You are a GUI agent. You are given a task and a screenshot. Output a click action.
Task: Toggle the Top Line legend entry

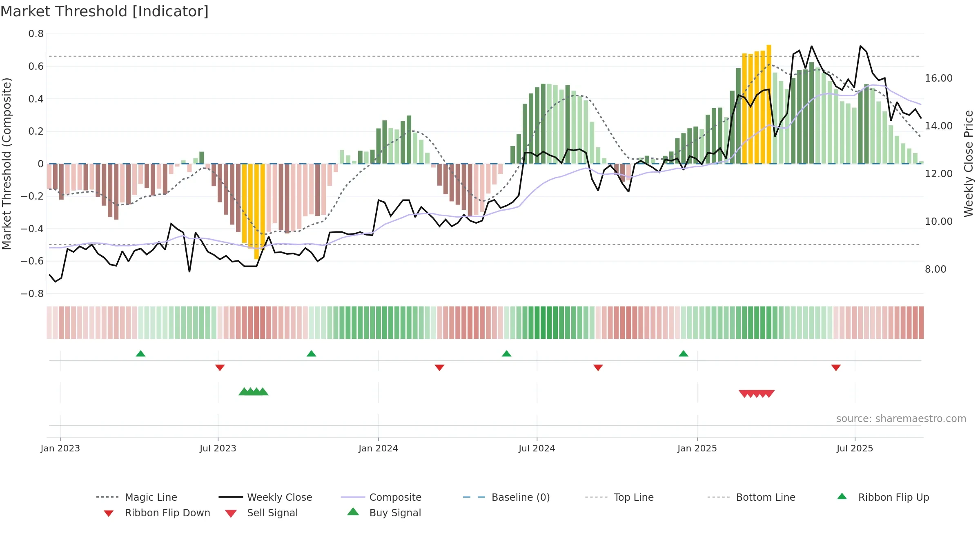(x=619, y=497)
